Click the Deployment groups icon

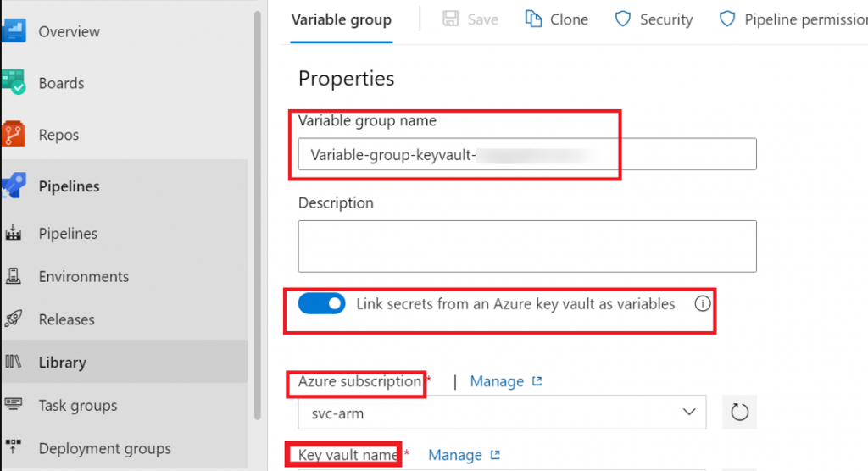(14, 447)
